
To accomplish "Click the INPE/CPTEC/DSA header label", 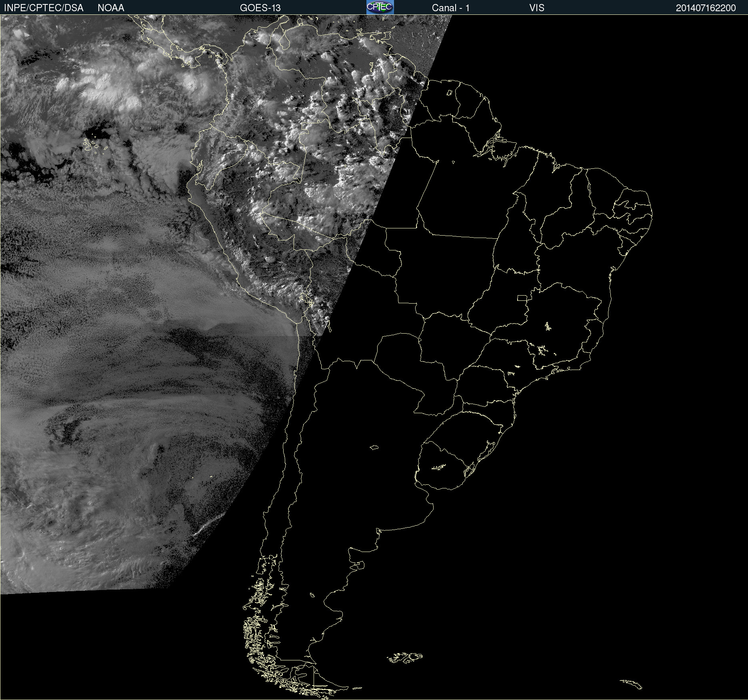I will [x=44, y=8].
